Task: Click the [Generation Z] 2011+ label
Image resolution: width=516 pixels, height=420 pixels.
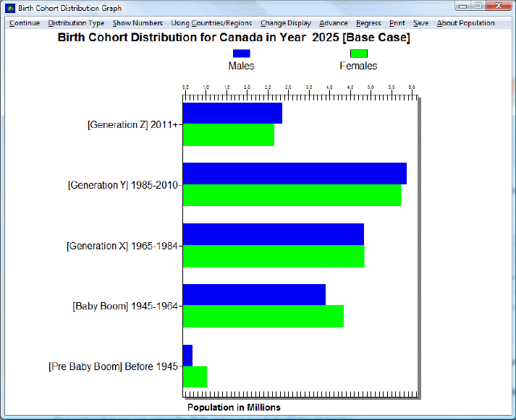Action: point(132,125)
